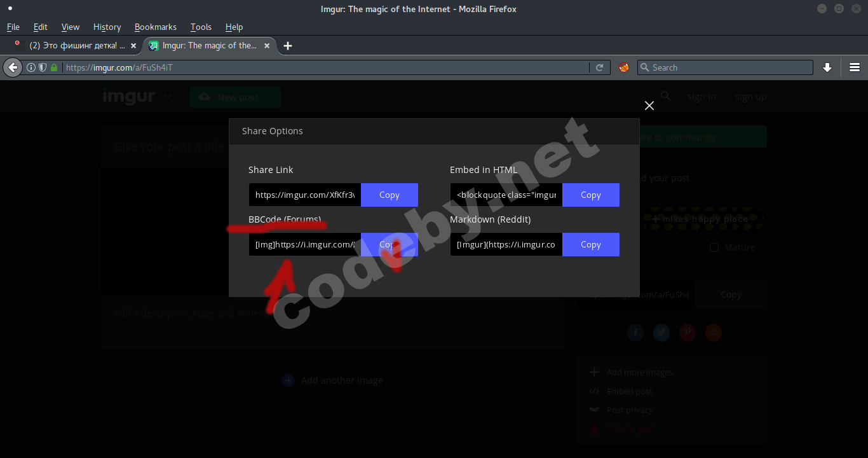
Task: Focus the browser URL address bar
Action: coord(324,67)
